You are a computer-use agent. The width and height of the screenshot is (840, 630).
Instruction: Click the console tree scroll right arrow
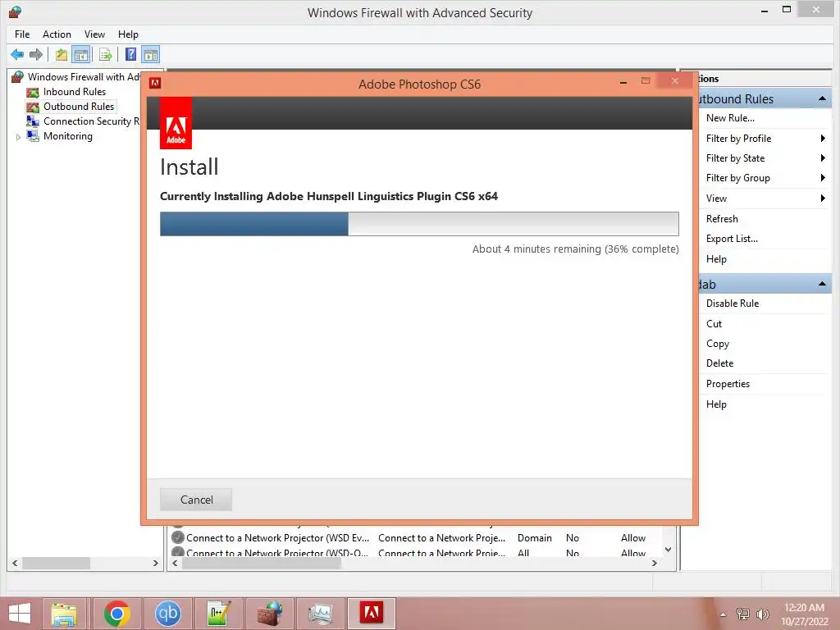point(155,563)
